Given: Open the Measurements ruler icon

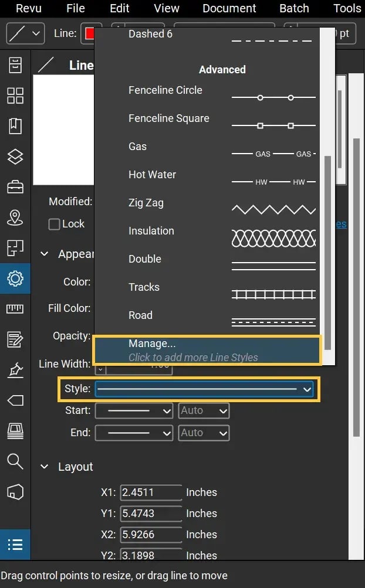Looking at the screenshot, I should (15, 309).
